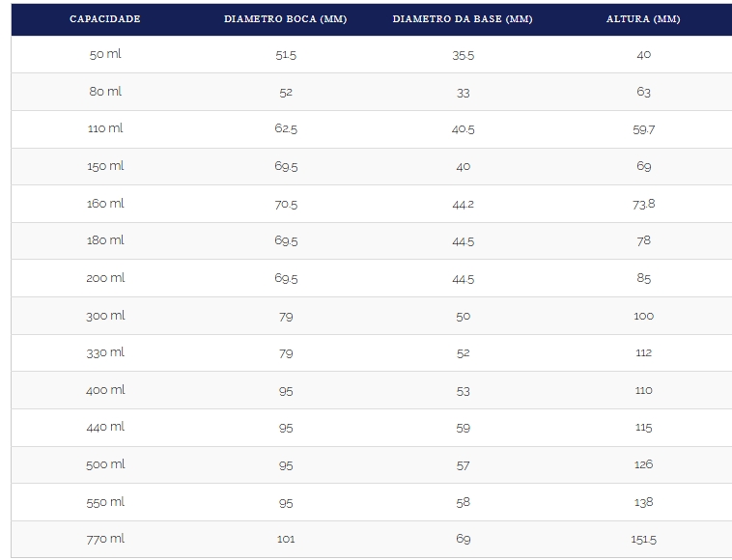
Task: Click the 73.8 height value
Action: tap(643, 204)
